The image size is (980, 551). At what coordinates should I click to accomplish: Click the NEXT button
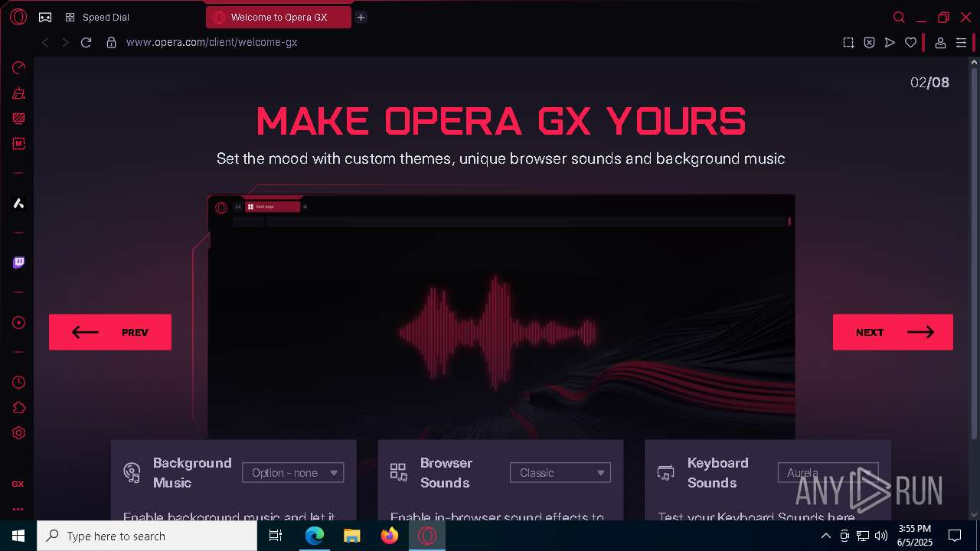tap(893, 332)
